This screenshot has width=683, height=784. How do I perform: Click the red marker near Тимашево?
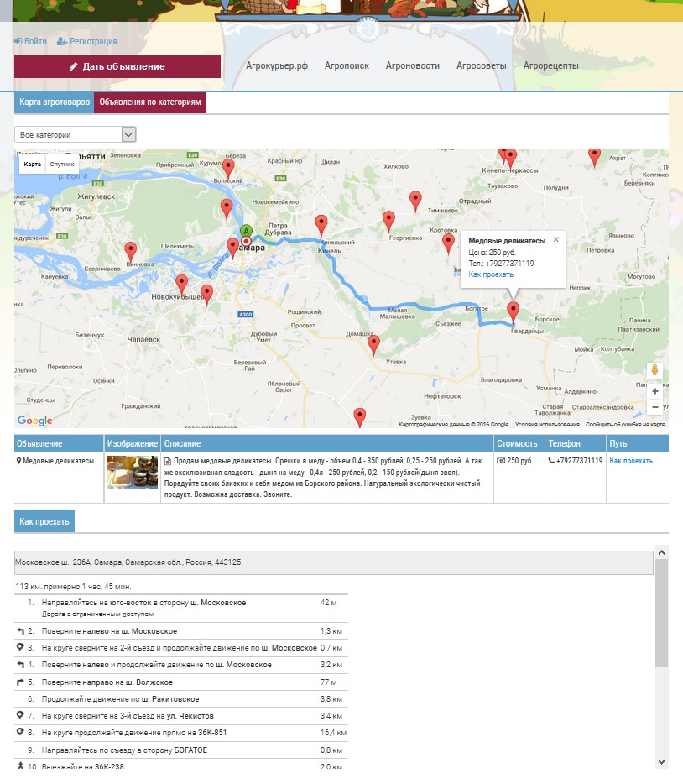(415, 201)
